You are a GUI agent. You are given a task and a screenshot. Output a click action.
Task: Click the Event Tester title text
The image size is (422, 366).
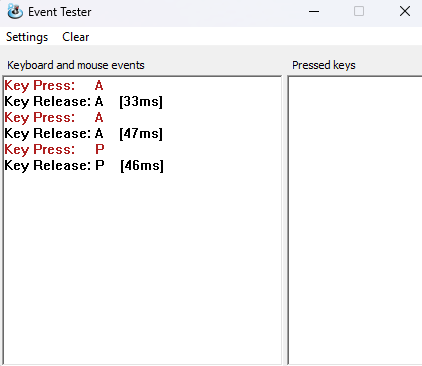[60, 12]
